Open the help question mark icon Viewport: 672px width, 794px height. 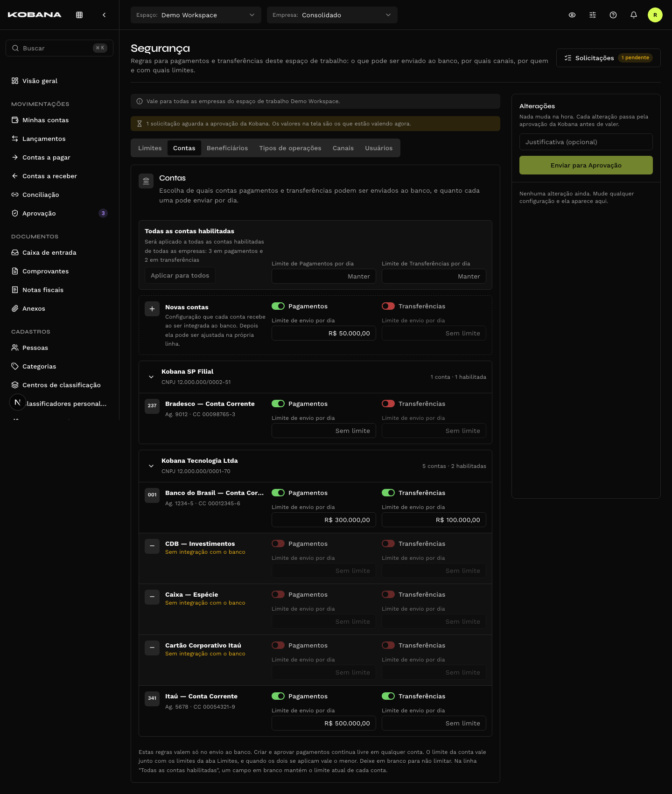[613, 15]
